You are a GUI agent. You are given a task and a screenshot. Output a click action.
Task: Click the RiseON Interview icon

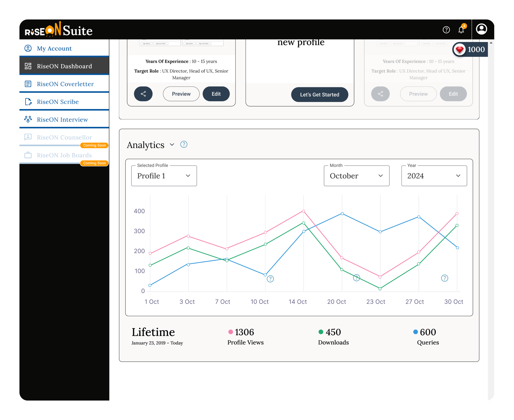pos(28,119)
